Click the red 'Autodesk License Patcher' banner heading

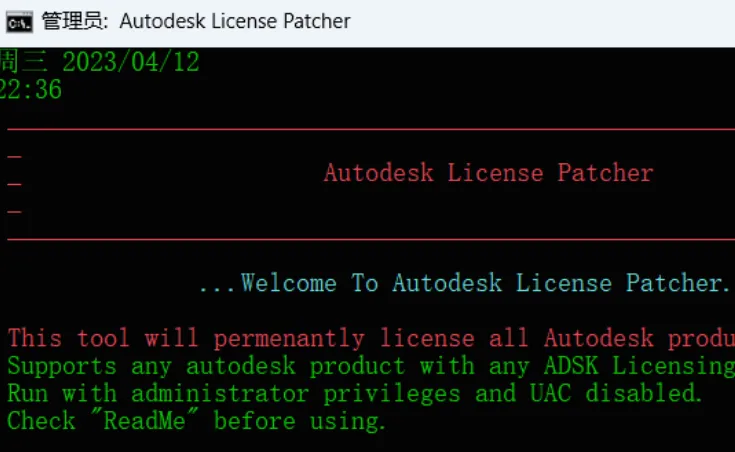click(488, 173)
